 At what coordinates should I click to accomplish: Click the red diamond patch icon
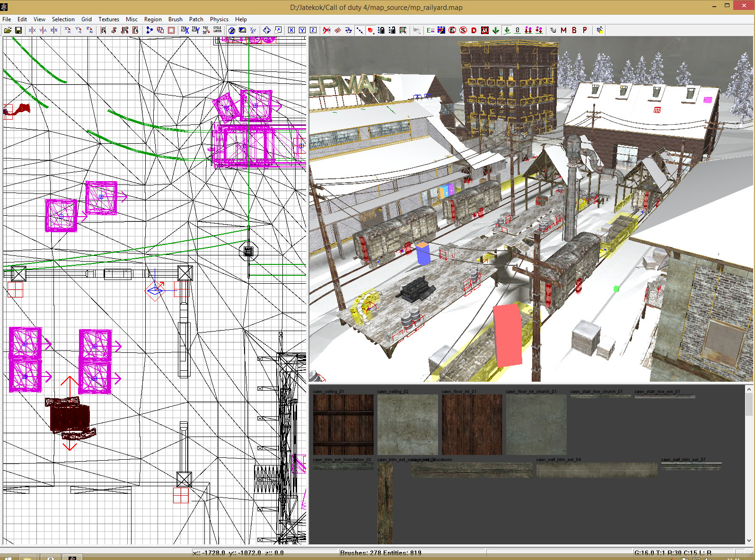tap(338, 30)
